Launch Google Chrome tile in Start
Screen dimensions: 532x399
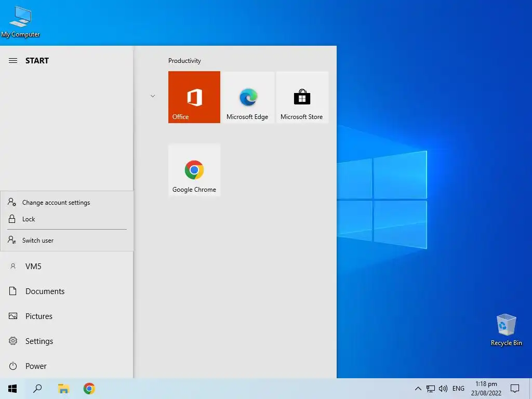(x=194, y=170)
